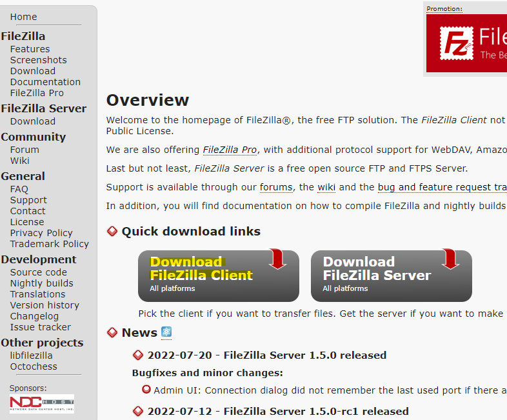Follow the wiki link in support paragraph
This screenshot has height=420, width=507.
[326, 188]
